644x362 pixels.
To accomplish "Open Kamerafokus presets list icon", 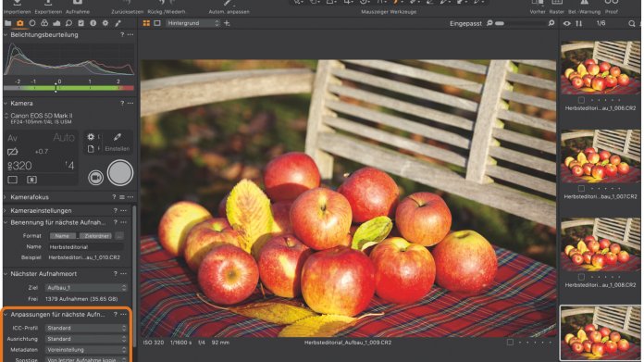I will pyautogui.click(x=122, y=197).
